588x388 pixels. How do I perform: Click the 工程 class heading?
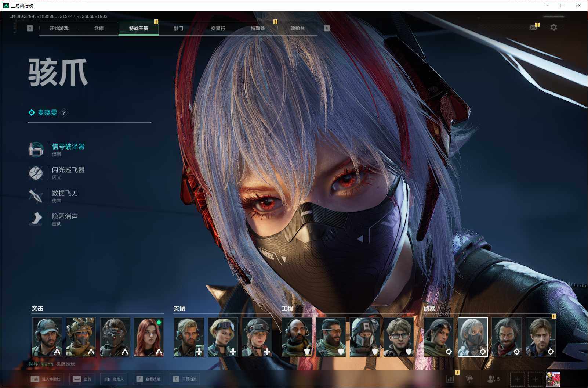[x=287, y=308]
